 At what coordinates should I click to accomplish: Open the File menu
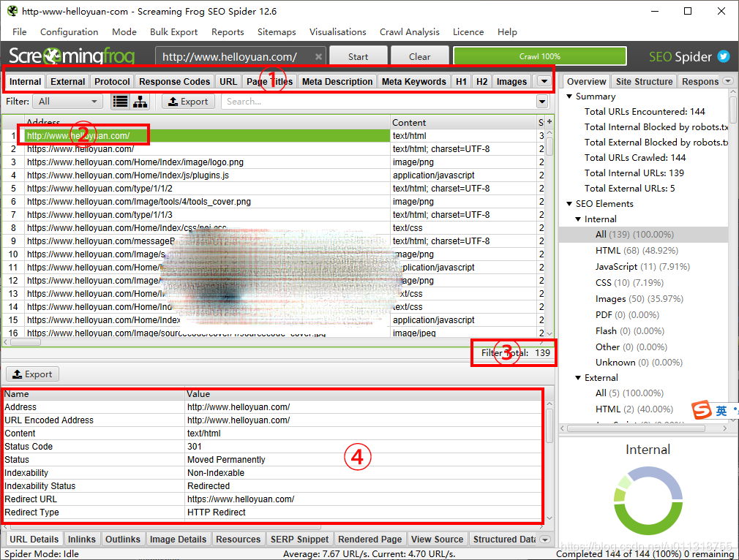19,31
